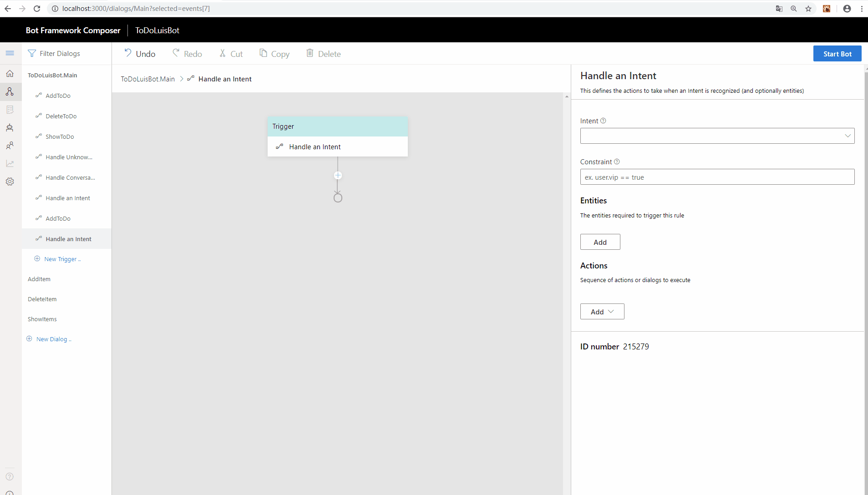Click the browser back arrow
Viewport: 868px width, 495px height.
[x=8, y=9]
